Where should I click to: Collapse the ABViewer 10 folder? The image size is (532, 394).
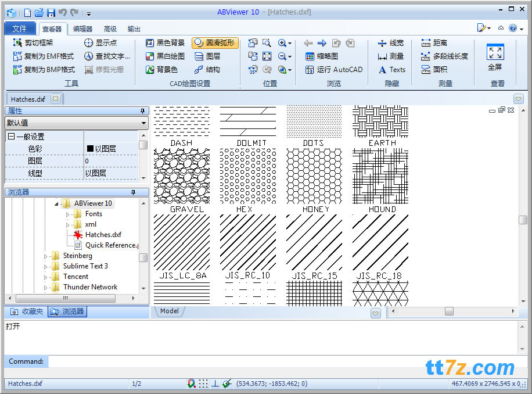[56, 204]
